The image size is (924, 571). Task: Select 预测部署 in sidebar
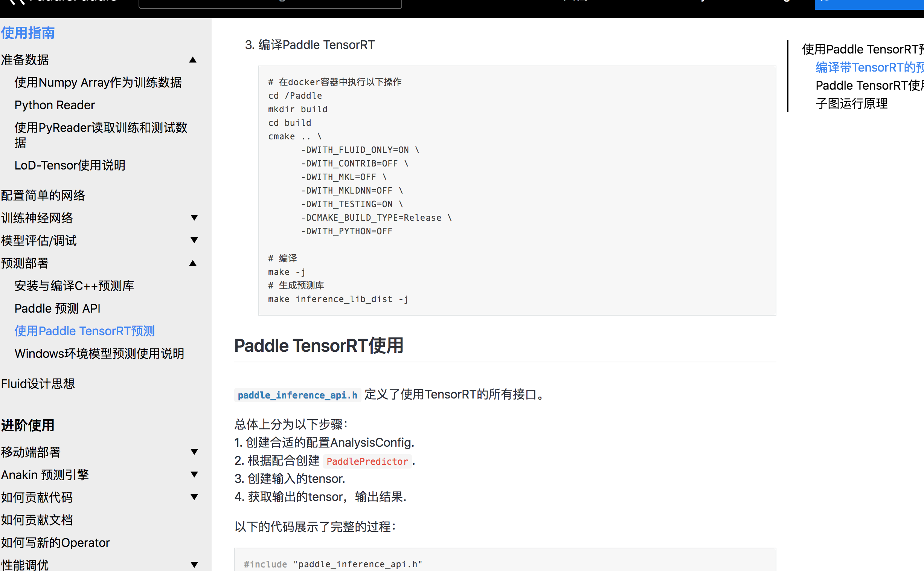[x=25, y=263]
